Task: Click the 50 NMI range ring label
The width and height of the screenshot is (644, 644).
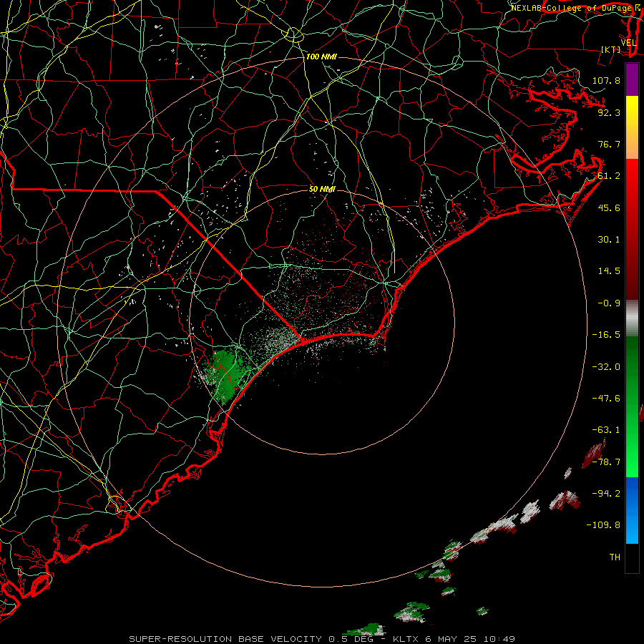Action: tap(322, 190)
